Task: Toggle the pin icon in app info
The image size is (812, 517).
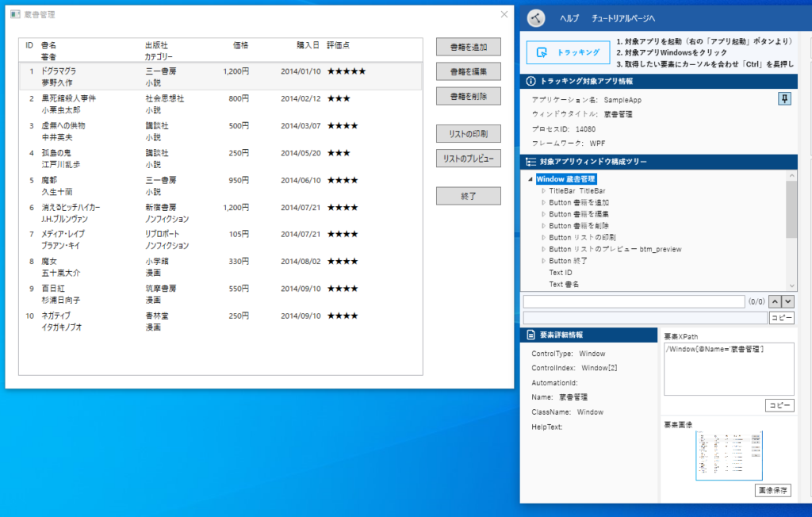Action: pos(784,98)
